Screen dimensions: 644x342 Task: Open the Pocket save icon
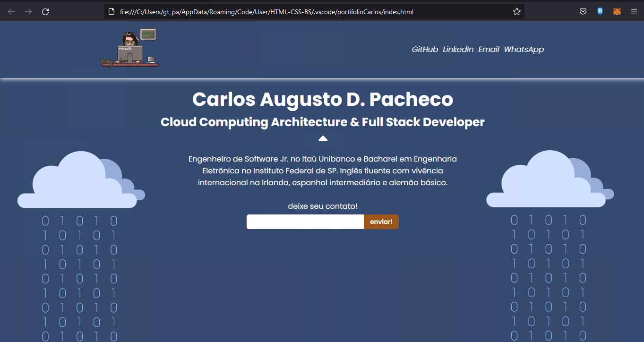pos(584,12)
